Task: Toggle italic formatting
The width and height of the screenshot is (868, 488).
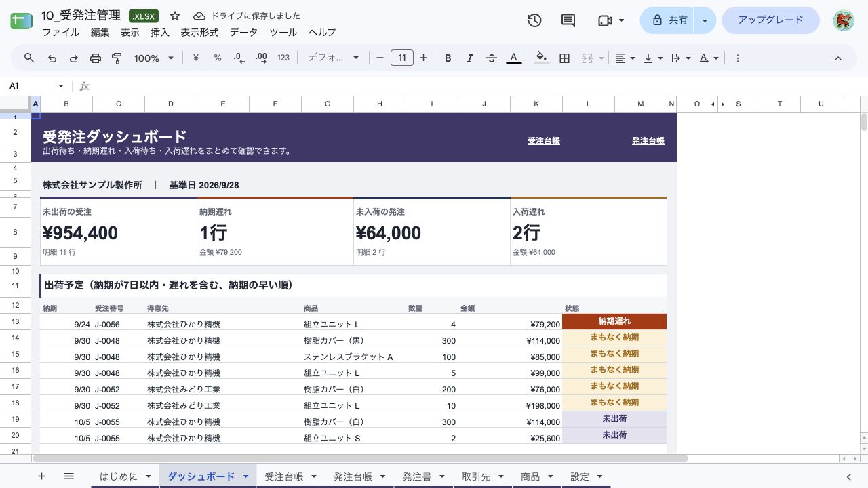Action: (470, 58)
